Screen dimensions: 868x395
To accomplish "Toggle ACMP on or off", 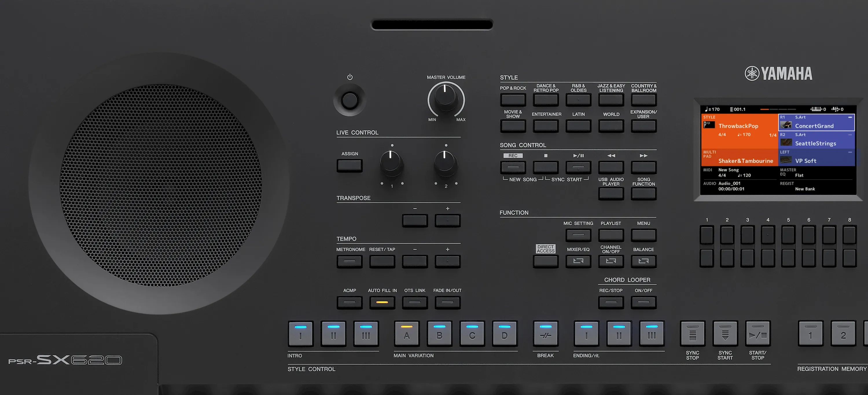I will (x=350, y=302).
